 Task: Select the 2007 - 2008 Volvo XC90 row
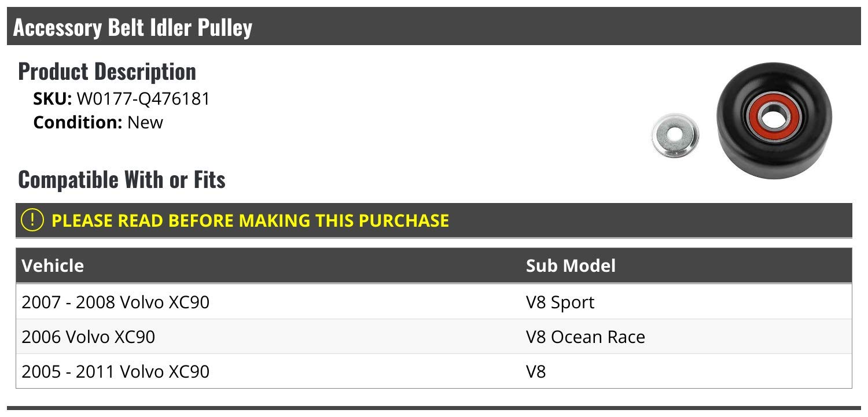point(115,302)
